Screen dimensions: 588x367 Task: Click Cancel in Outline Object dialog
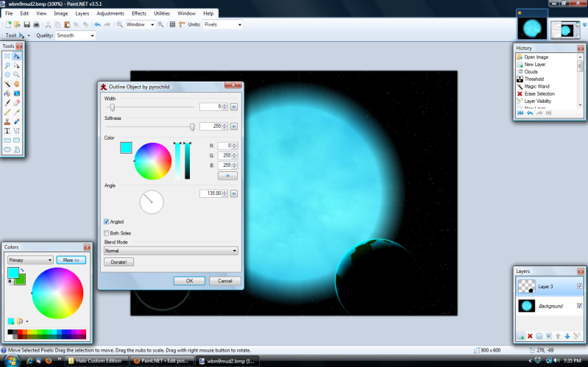point(224,281)
